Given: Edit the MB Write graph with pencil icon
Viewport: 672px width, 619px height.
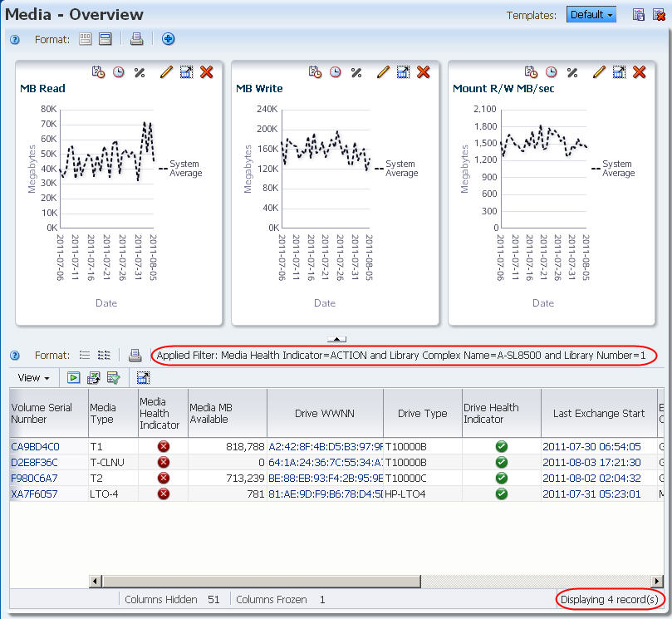Looking at the screenshot, I should (383, 72).
